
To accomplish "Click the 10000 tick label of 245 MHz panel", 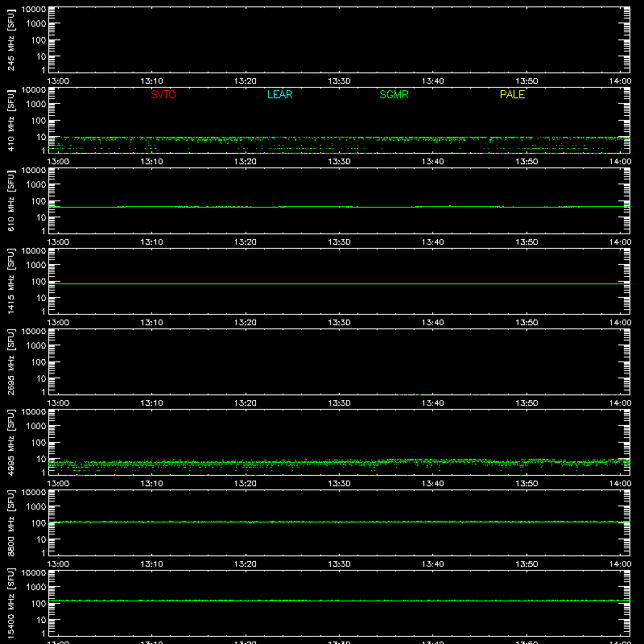I will [34, 10].
